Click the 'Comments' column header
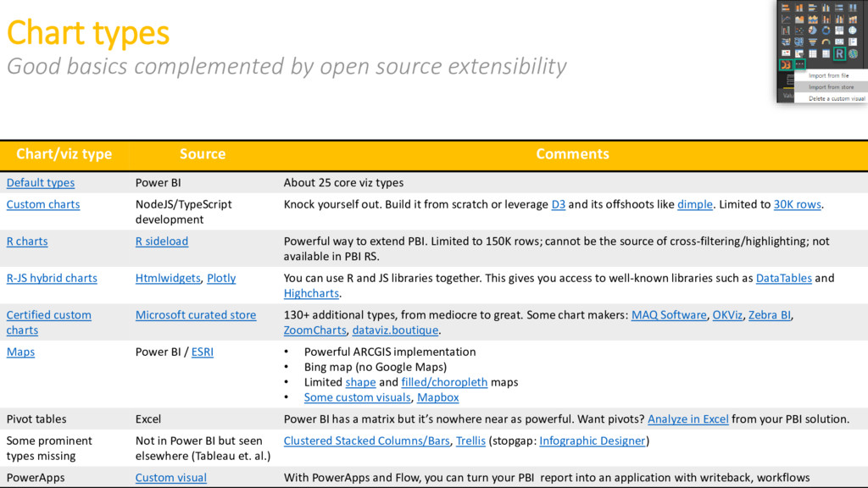 coord(572,154)
